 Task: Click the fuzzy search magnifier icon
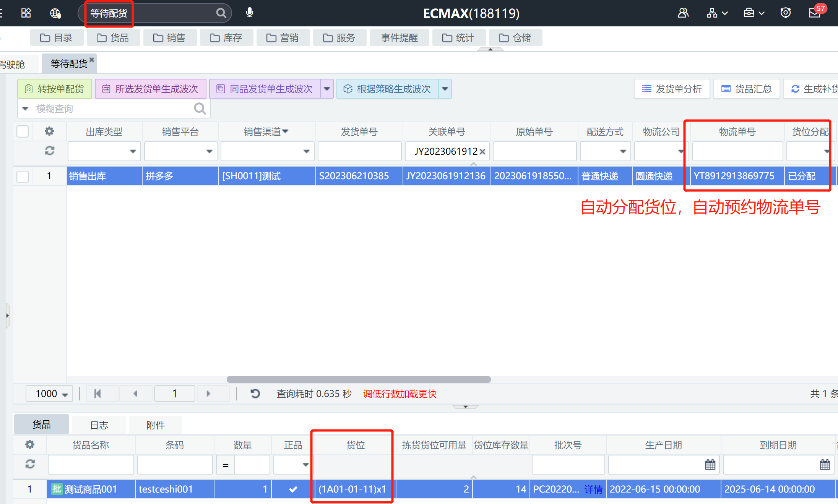pos(200,109)
